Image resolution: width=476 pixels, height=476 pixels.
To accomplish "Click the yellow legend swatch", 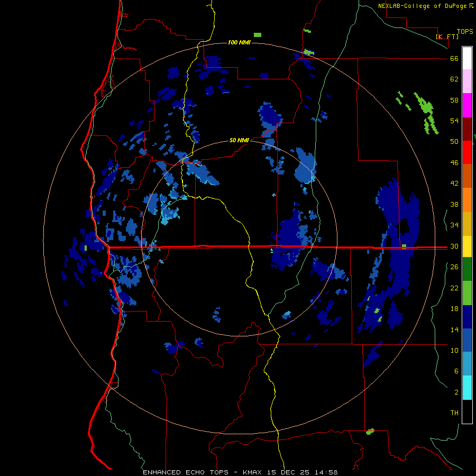I will (467, 246).
